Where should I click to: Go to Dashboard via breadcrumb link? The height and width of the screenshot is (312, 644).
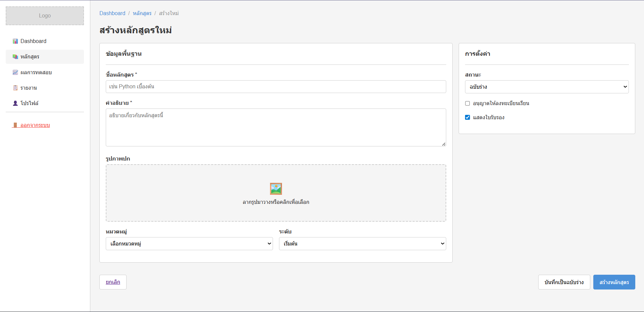[x=112, y=13]
